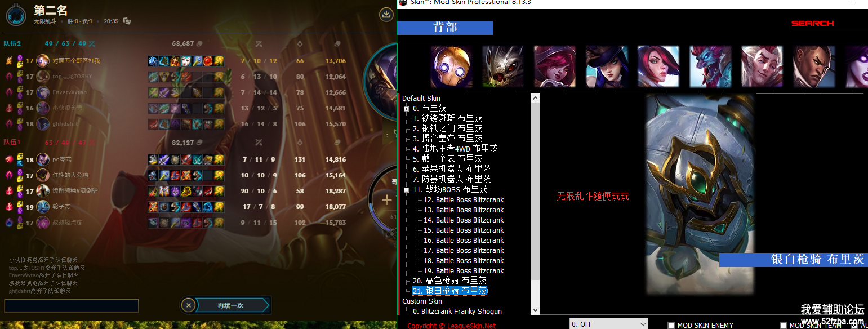This screenshot has width=868, height=329.
Task: Click the skin list scrollbar down arrow
Action: click(535, 310)
